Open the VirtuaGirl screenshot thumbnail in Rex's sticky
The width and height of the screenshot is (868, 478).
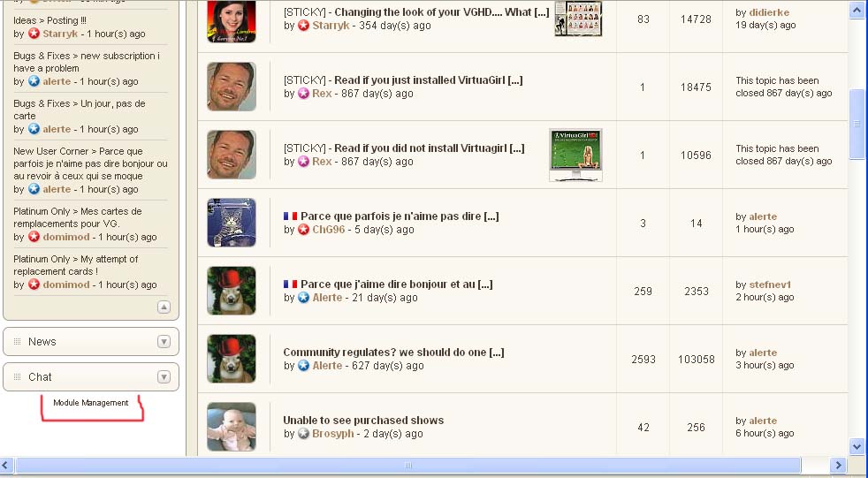tap(575, 155)
